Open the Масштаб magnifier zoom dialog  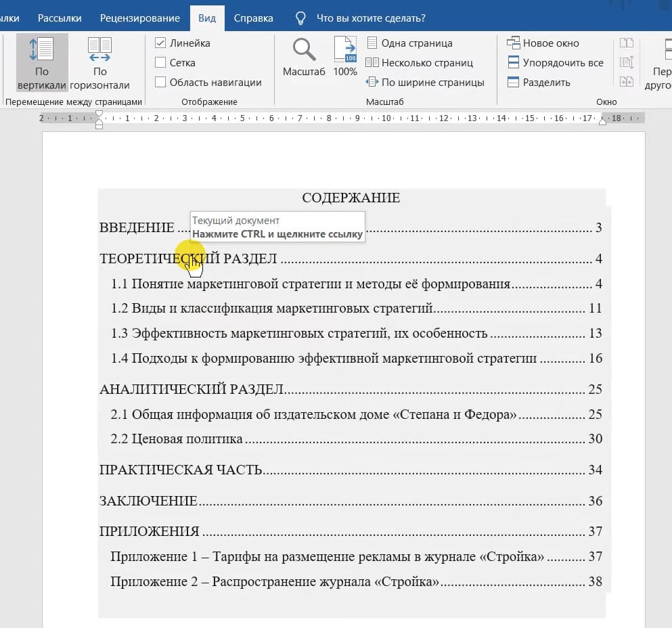(304, 57)
